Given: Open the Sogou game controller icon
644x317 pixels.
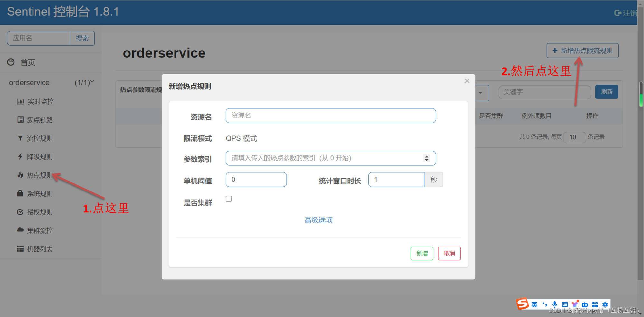Looking at the screenshot, I should (x=585, y=305).
